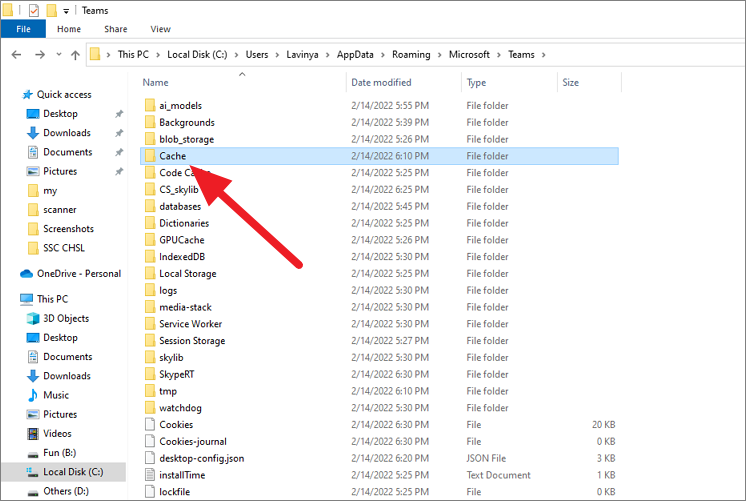
Task: Click Pictures icon under Quick access
Action: (x=33, y=171)
